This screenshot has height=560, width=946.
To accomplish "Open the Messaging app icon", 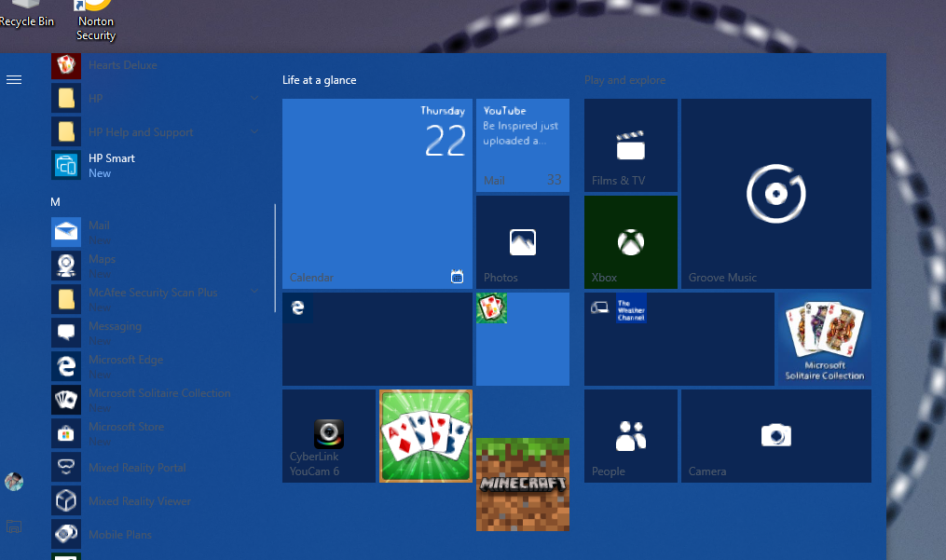I will click(66, 333).
